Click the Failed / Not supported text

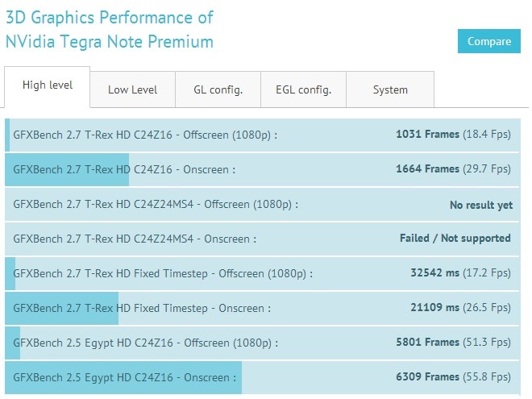[455, 238]
